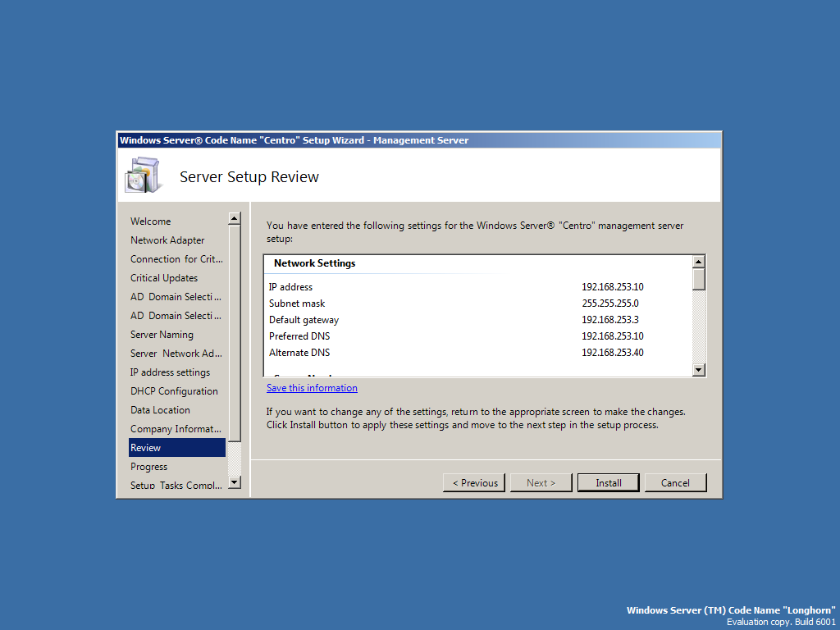Click the setup wizard CD icon
The height and width of the screenshot is (630, 840).
tap(144, 176)
